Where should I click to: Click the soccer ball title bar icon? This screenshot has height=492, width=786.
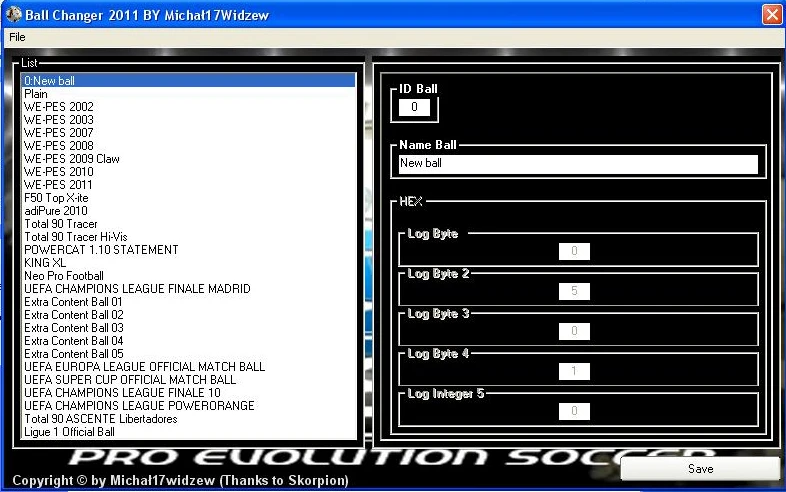coord(14,14)
